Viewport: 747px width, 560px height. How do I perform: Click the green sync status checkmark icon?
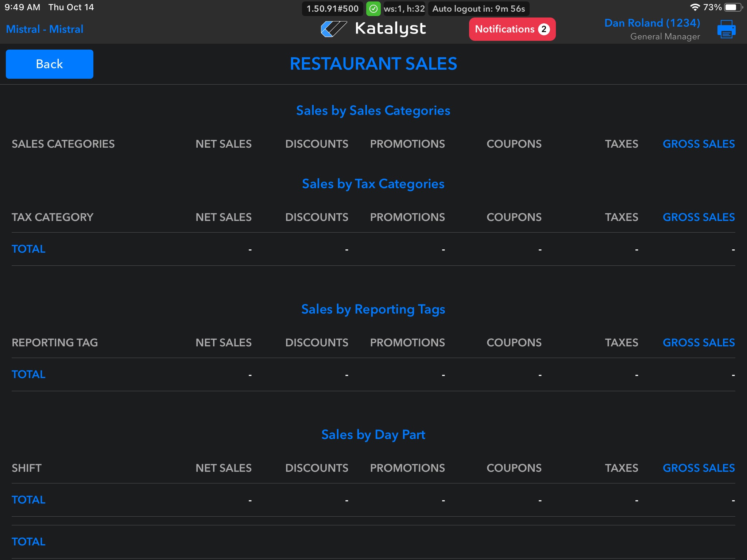coord(373,9)
